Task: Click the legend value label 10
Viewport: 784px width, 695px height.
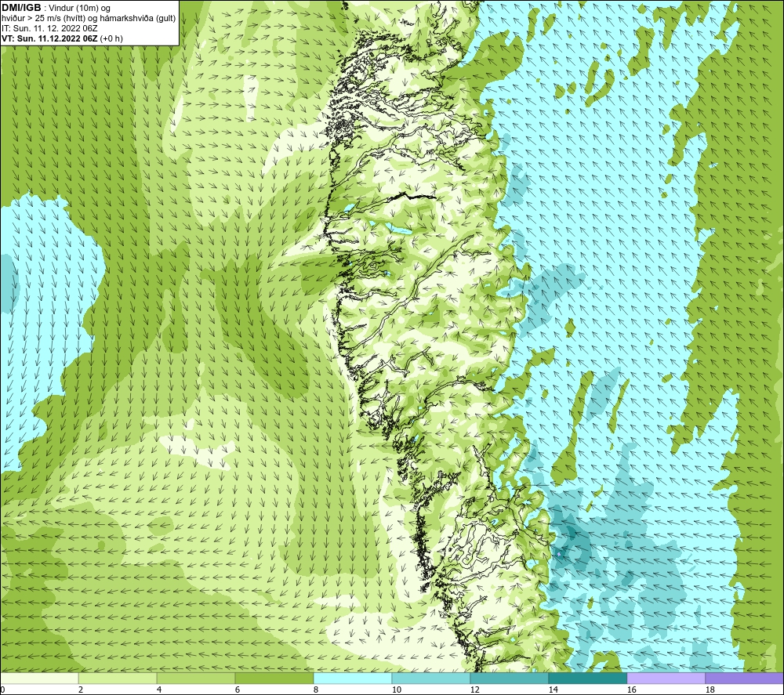Action: [x=396, y=690]
